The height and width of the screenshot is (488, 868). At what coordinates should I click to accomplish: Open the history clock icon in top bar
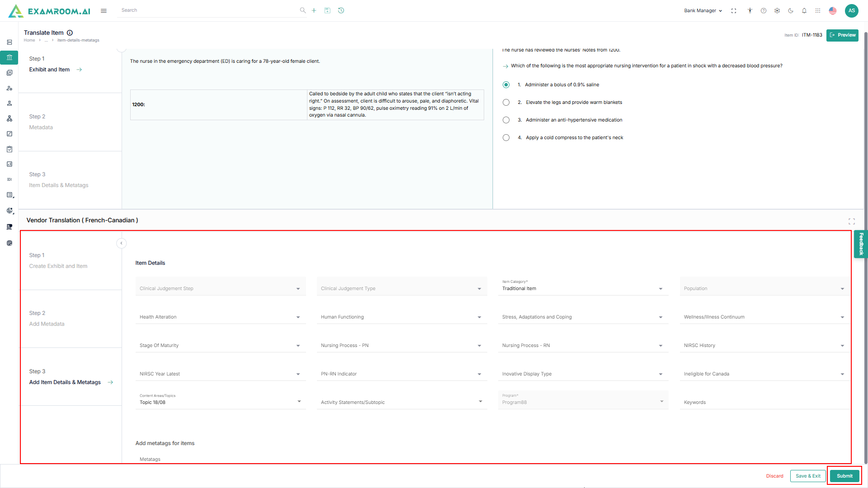[x=341, y=10]
